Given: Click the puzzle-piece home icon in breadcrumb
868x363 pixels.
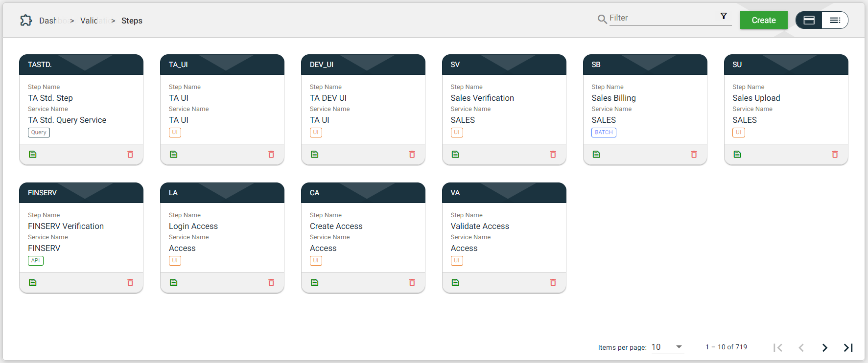Looking at the screenshot, I should click(x=26, y=20).
